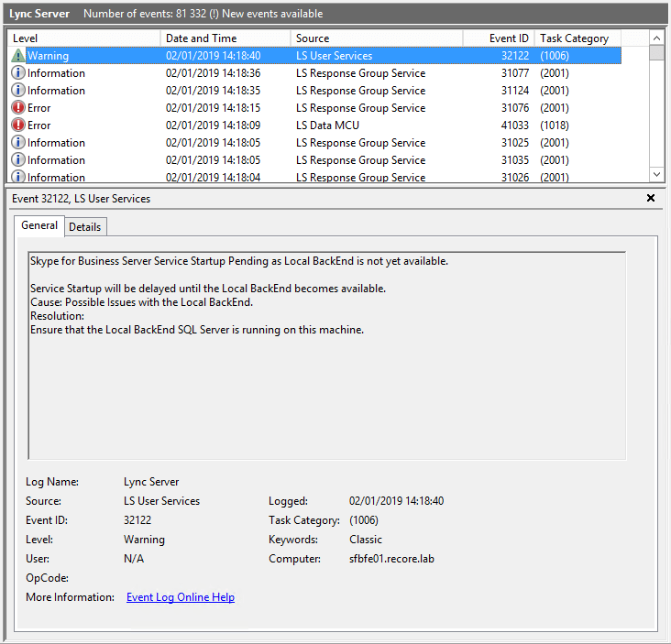Select the LS Data MCU source cell
The image size is (671, 644).
(327, 126)
